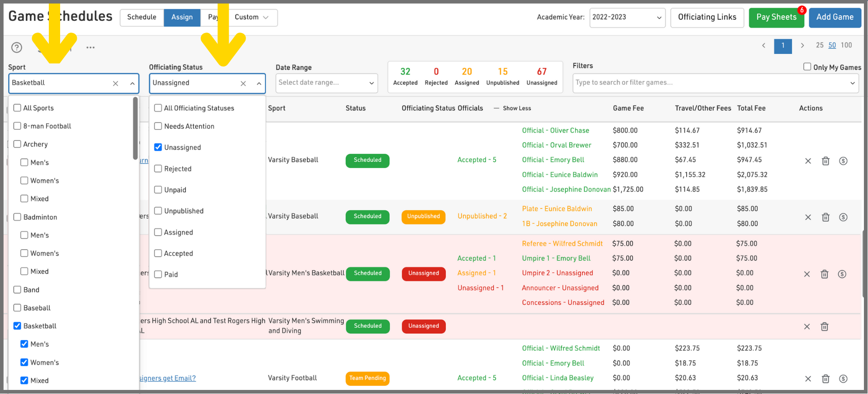Open the Date Range dropdown
This screenshot has width=868, height=394.
pos(326,83)
